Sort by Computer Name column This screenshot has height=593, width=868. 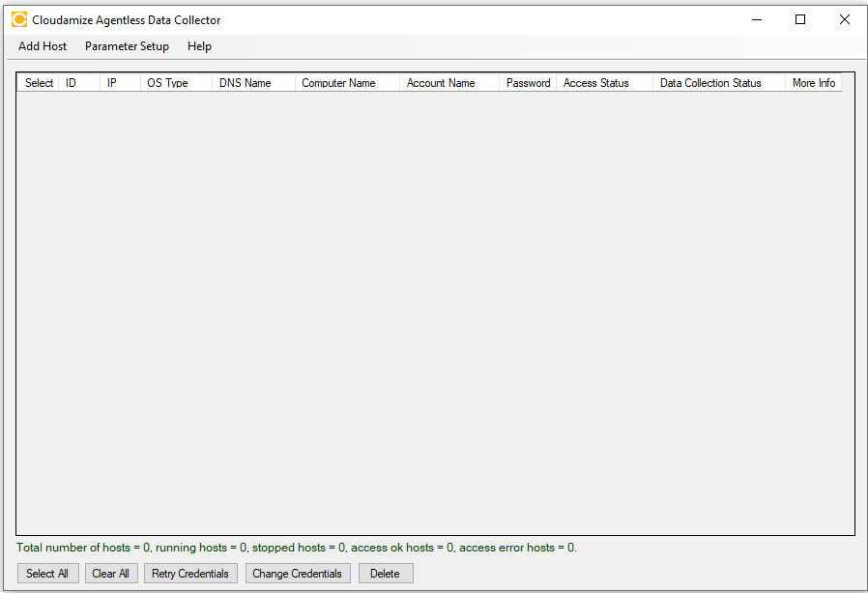347,83
